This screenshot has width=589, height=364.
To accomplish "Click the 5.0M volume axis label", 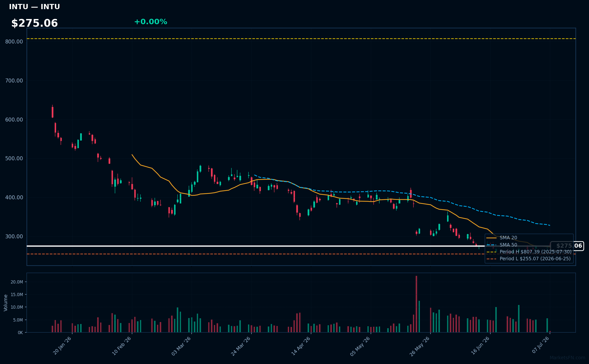I will click(18, 320).
